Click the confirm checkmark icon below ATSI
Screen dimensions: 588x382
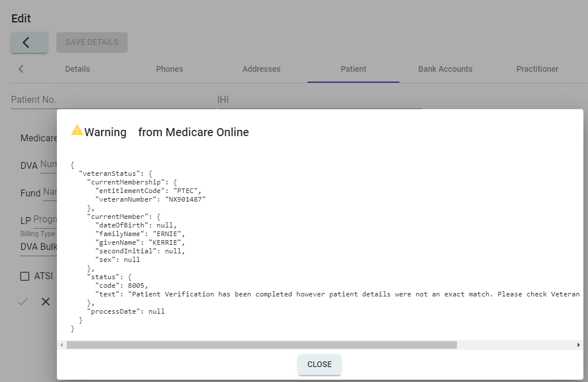tap(23, 302)
